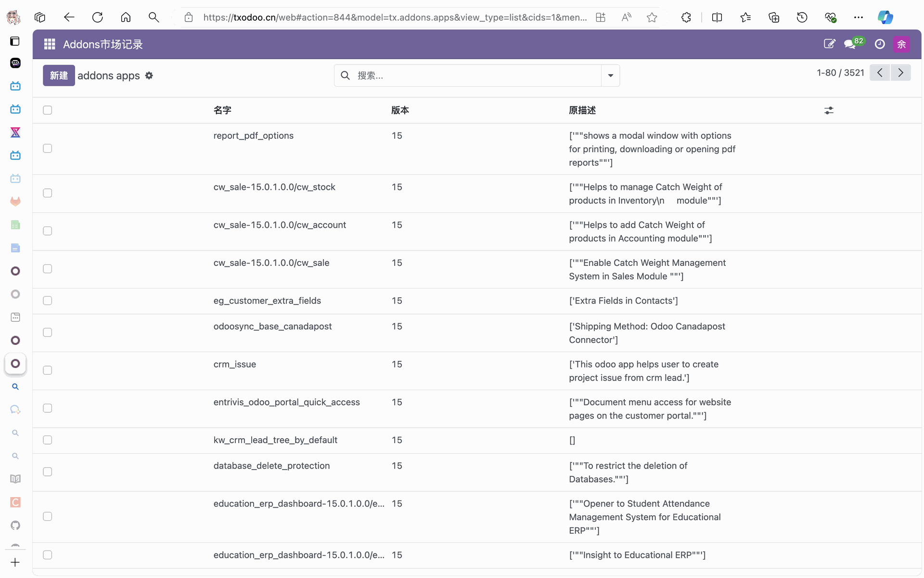
Task: Add a new vertical tab
Action: tap(15, 562)
